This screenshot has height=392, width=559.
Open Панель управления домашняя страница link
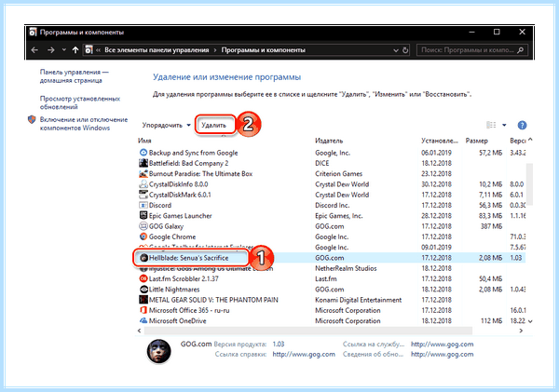[x=75, y=76]
